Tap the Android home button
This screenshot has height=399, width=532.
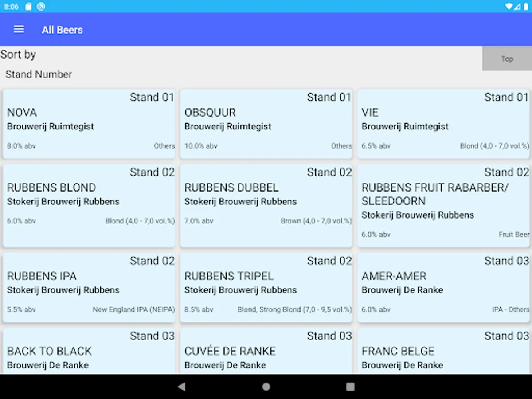pyautogui.click(x=266, y=387)
